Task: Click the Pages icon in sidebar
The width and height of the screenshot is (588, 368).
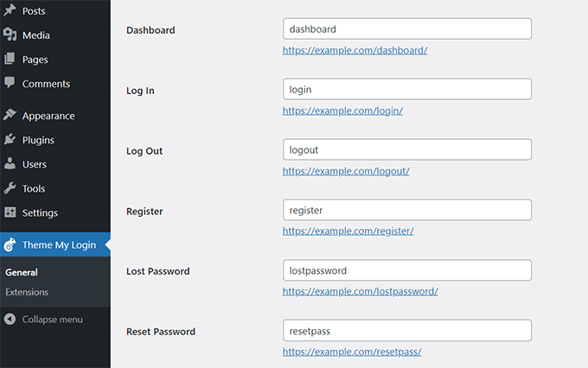Action: pos(10,59)
